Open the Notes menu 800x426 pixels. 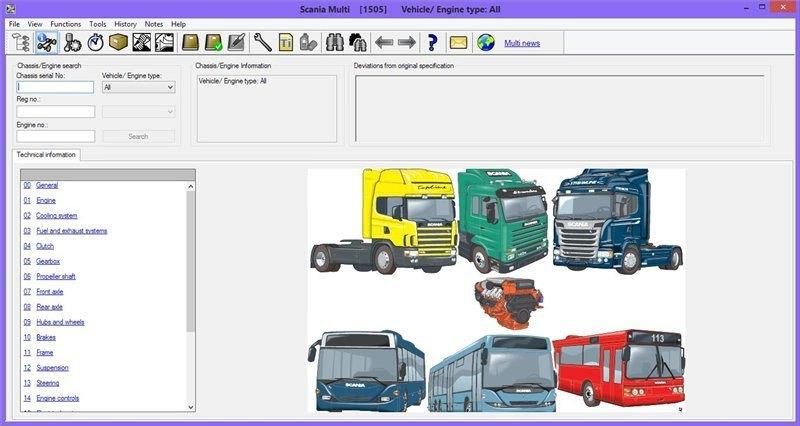pos(154,24)
